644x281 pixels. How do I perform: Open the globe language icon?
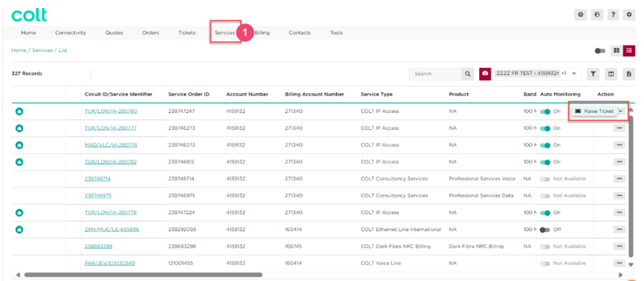pyautogui.click(x=597, y=15)
